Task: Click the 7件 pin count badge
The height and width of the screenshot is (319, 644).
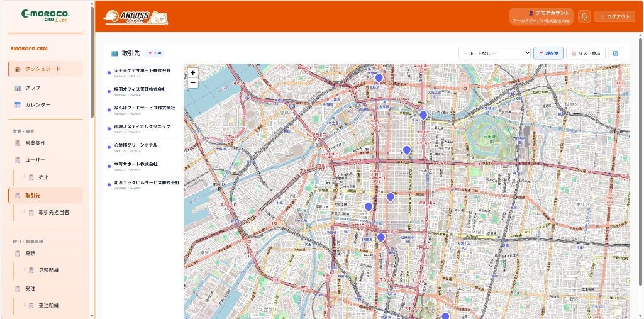Action: tap(155, 53)
